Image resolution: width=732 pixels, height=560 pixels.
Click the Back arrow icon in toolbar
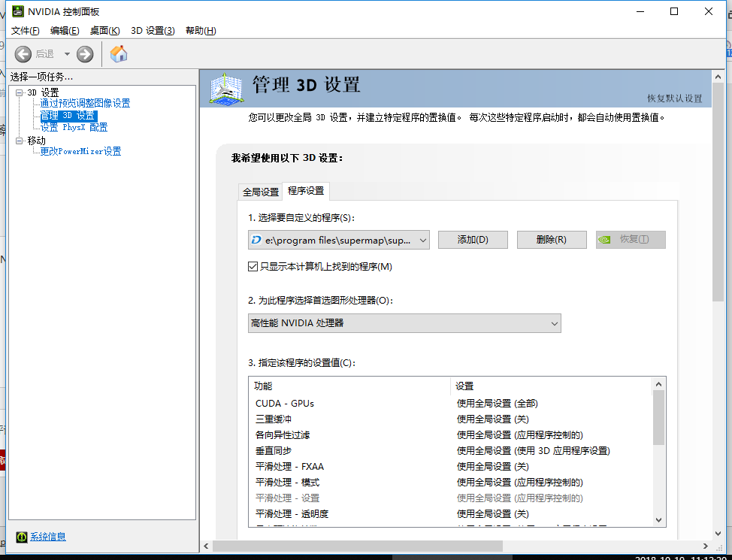[x=23, y=54]
